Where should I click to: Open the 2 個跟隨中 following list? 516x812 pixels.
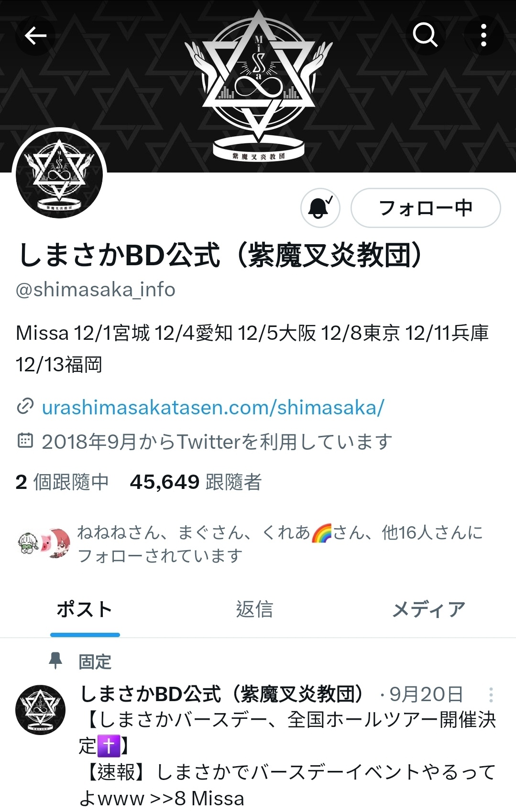pos(62,482)
